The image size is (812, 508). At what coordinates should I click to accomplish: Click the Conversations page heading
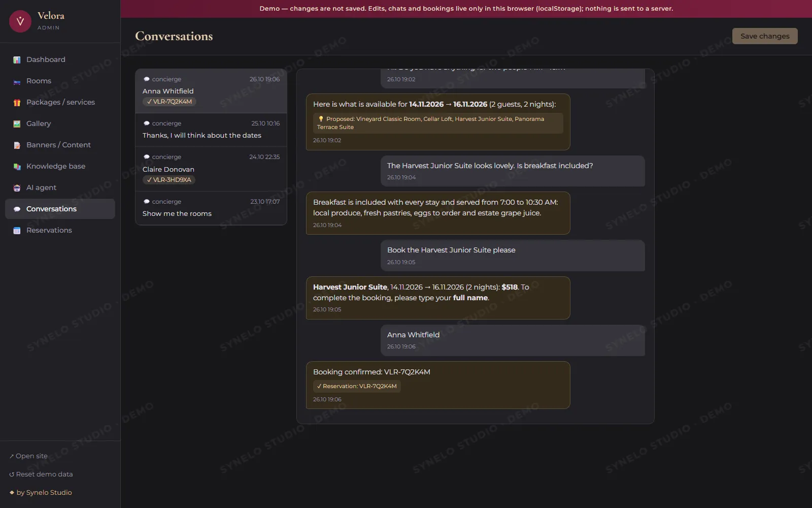pos(174,36)
